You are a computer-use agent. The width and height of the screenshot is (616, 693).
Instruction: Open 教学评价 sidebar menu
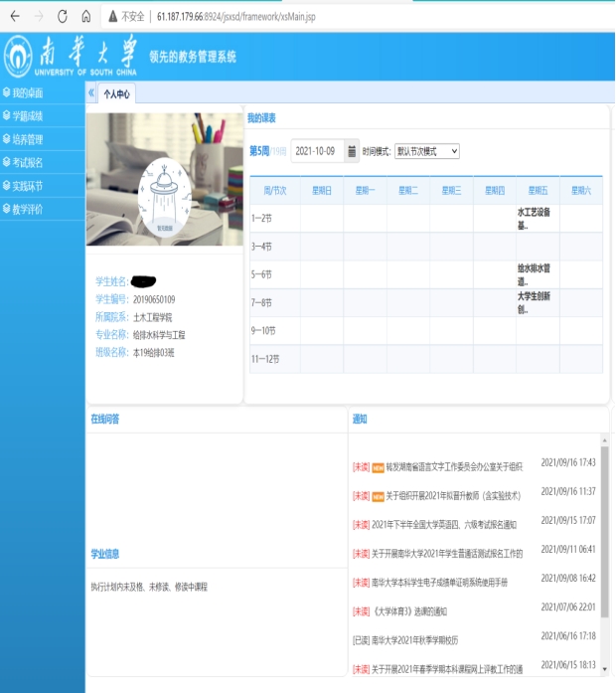coord(28,209)
